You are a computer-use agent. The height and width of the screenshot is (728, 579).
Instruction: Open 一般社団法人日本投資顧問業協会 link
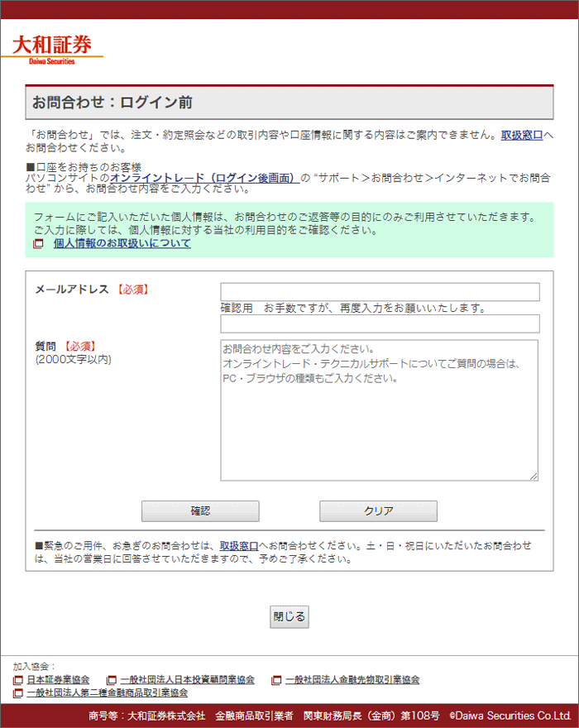188,680
